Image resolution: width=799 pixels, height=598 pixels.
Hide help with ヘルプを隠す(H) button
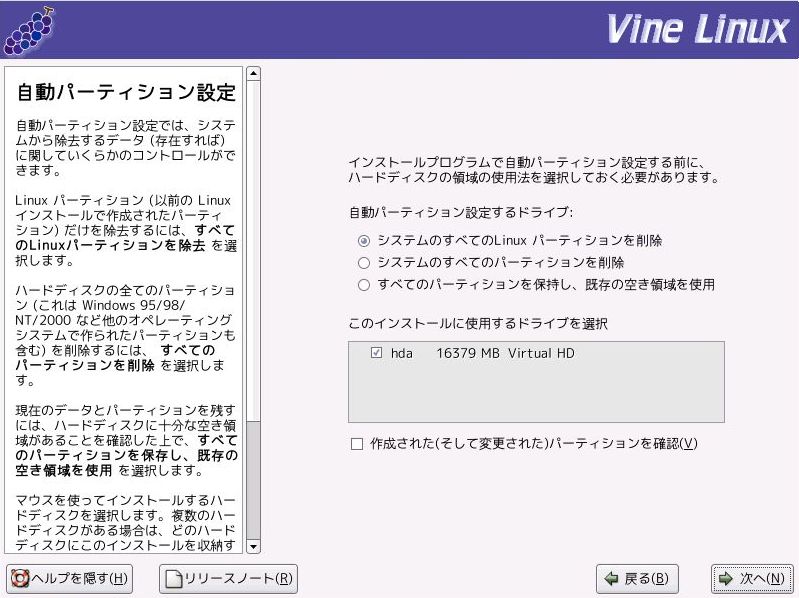[x=70, y=579]
